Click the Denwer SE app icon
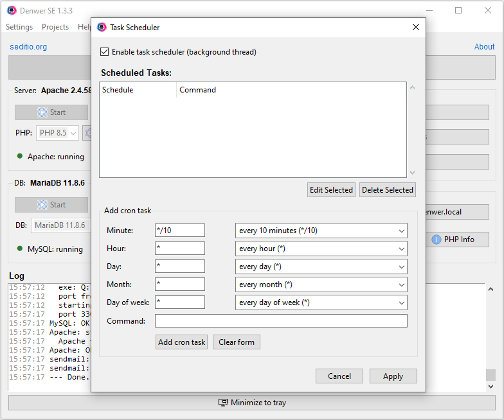The width and height of the screenshot is (504, 420). coord(12,10)
